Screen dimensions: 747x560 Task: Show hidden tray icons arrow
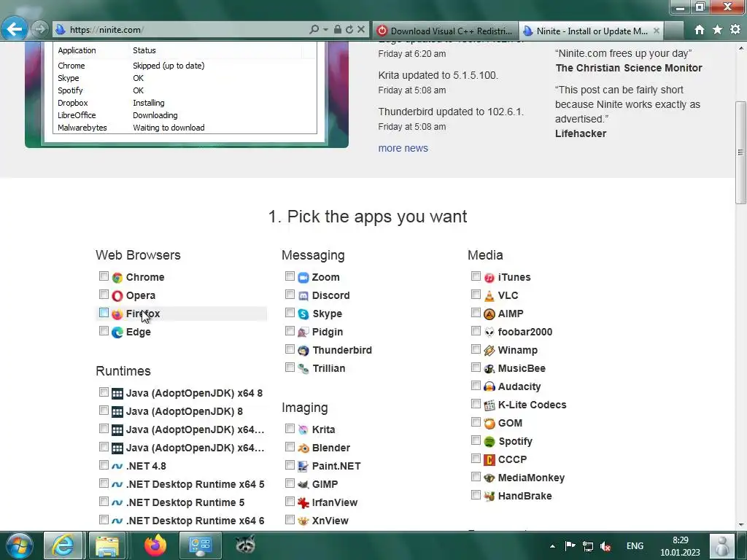tap(552, 546)
